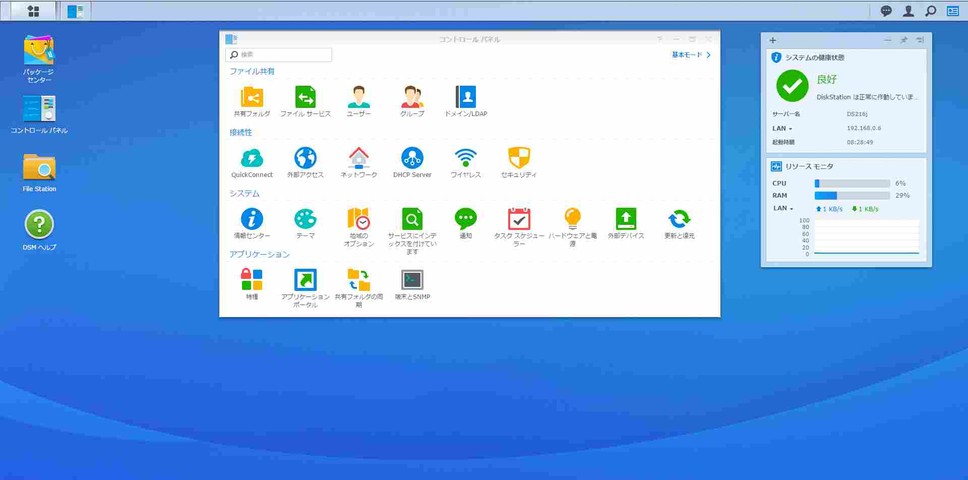Open Security (セキュリティ) shield icon
Viewport: 968px width, 480px height.
point(519,158)
